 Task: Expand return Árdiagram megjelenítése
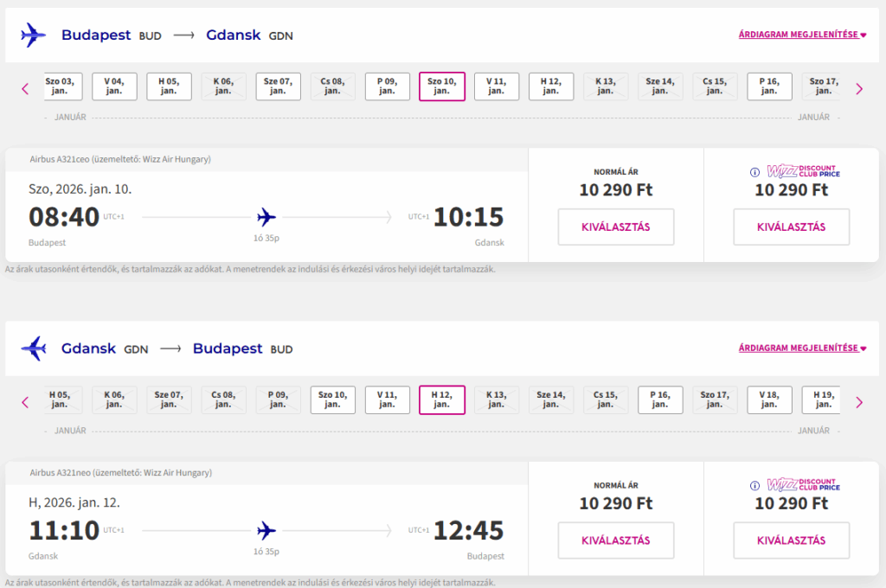(x=802, y=348)
